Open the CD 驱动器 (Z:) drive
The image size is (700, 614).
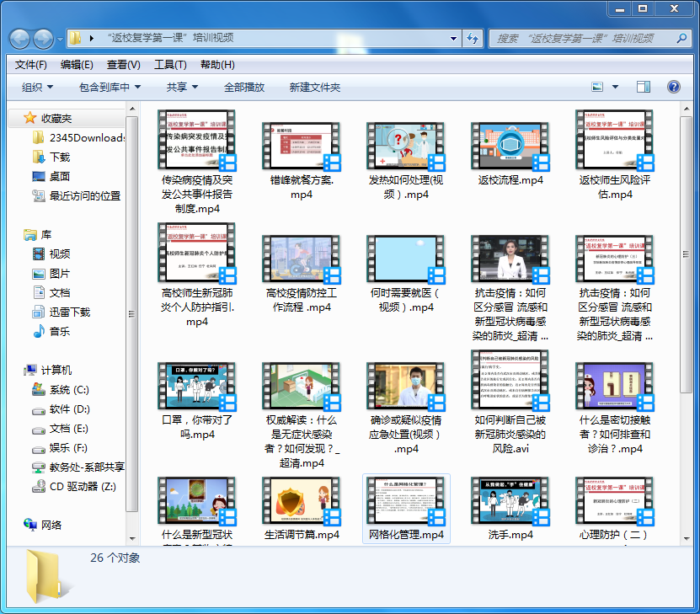click(82, 486)
